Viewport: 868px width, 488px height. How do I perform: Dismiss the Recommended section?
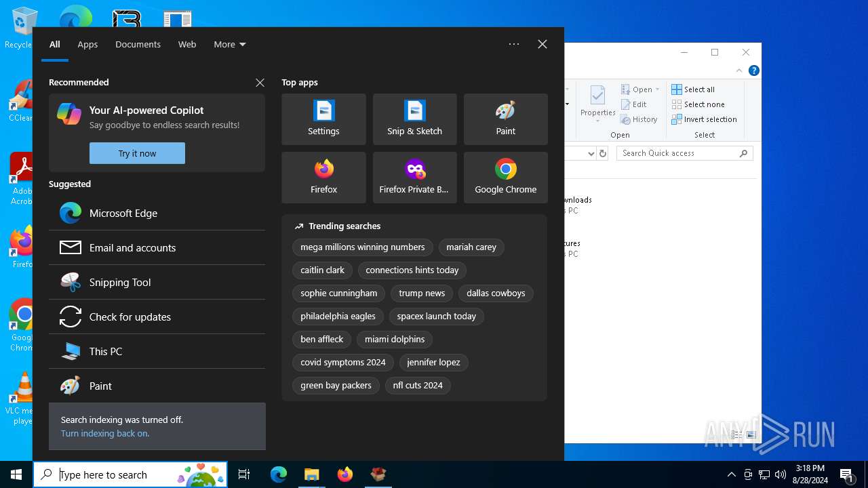(x=260, y=83)
